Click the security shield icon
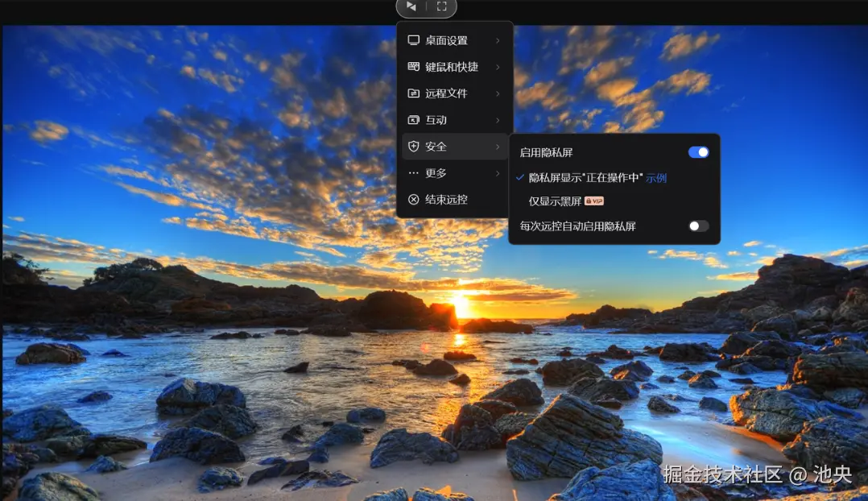 414,146
